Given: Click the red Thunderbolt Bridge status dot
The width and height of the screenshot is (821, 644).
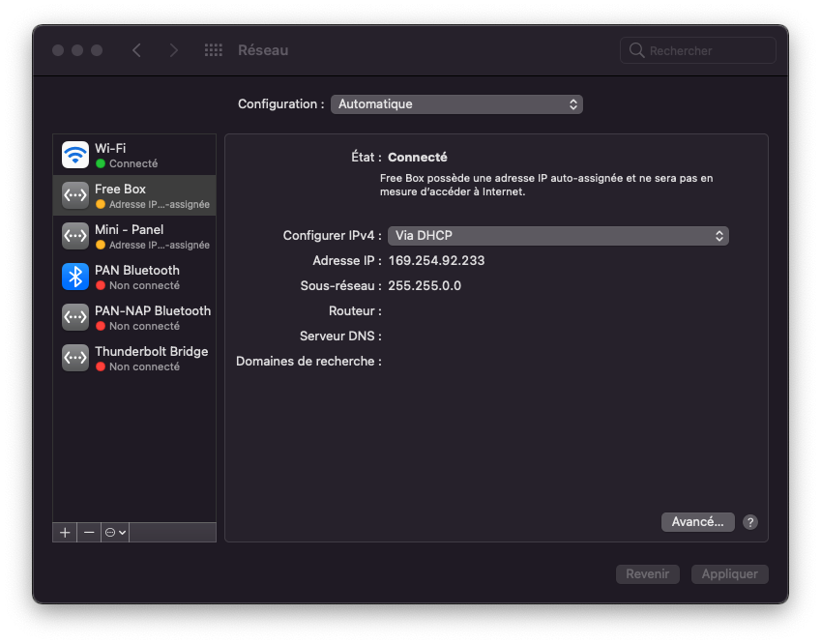Looking at the screenshot, I should (x=101, y=366).
